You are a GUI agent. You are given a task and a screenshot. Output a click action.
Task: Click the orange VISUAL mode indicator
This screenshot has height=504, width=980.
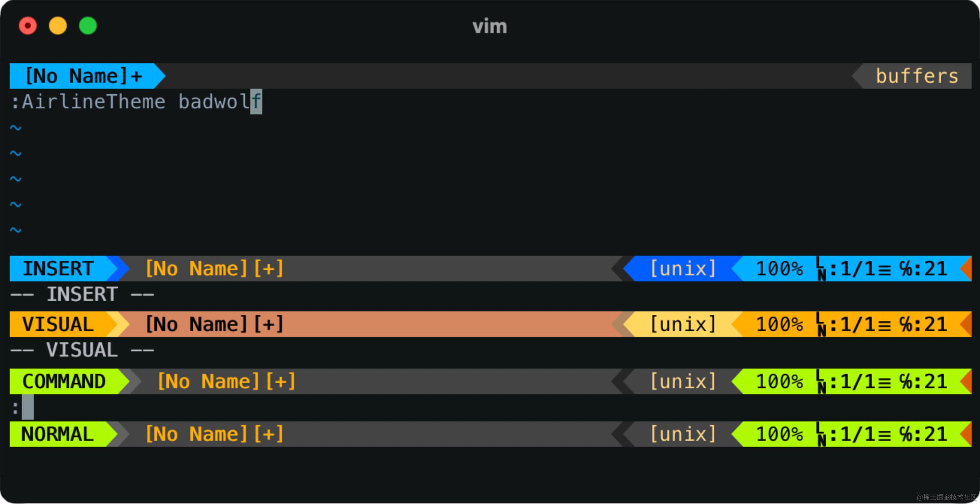tap(58, 325)
